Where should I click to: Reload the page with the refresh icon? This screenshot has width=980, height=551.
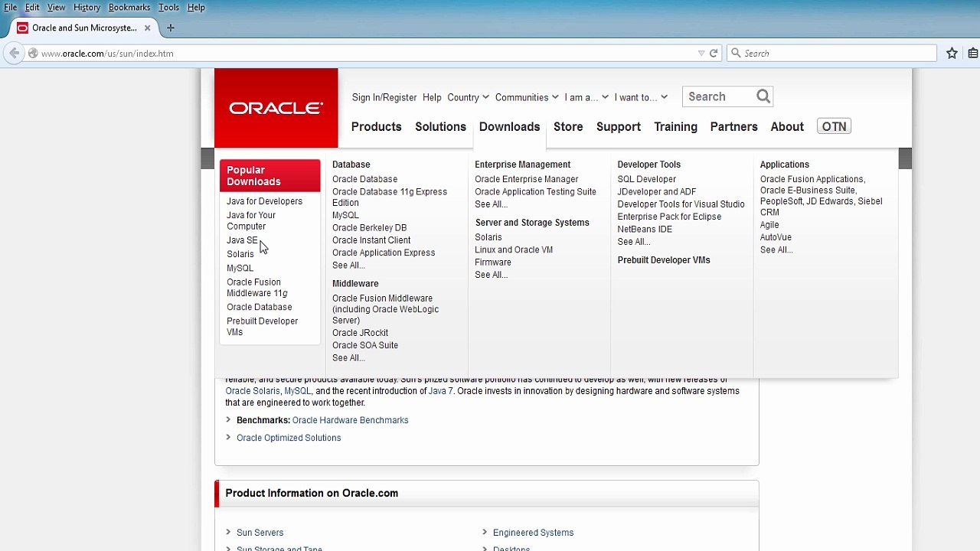pos(714,54)
